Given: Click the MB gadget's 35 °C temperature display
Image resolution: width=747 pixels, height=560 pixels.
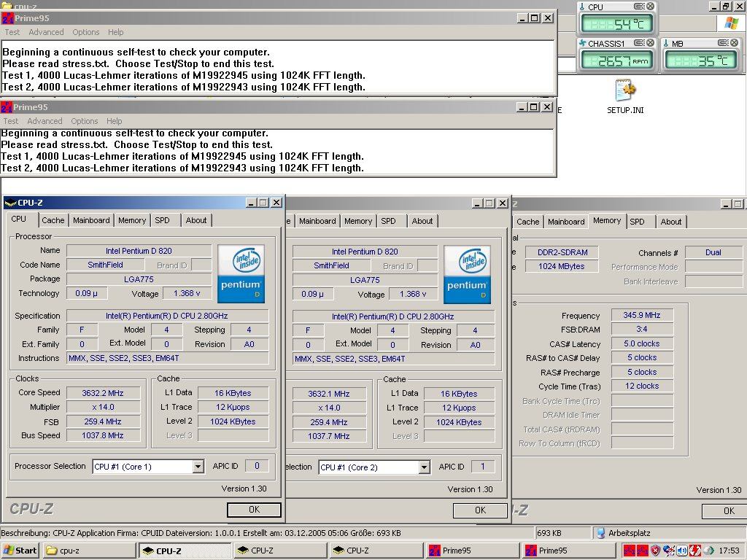Looking at the screenshot, I should [701, 61].
